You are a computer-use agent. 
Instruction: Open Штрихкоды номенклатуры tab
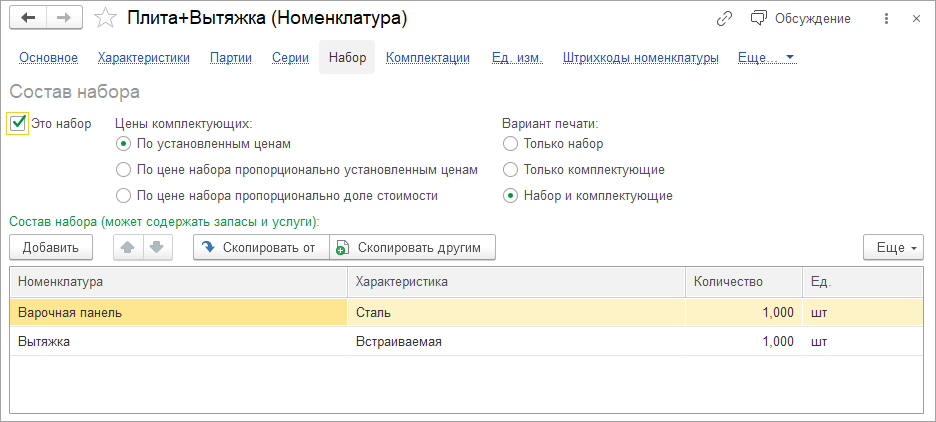(641, 57)
